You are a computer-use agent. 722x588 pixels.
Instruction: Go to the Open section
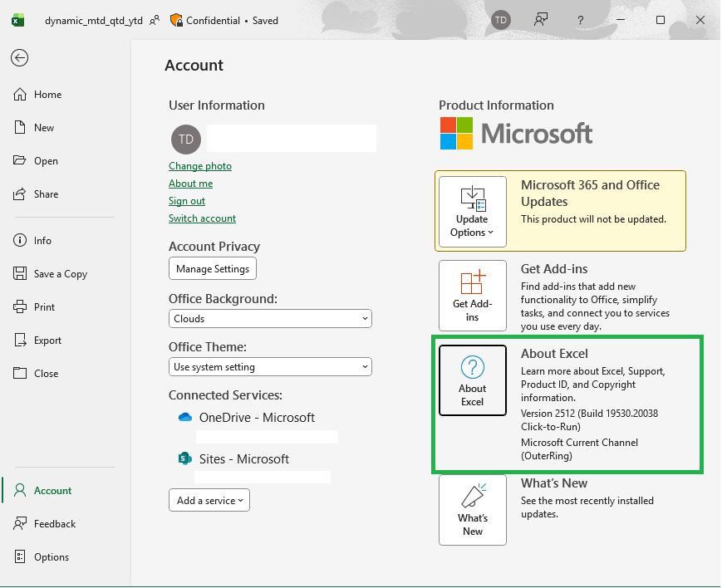coord(36,160)
